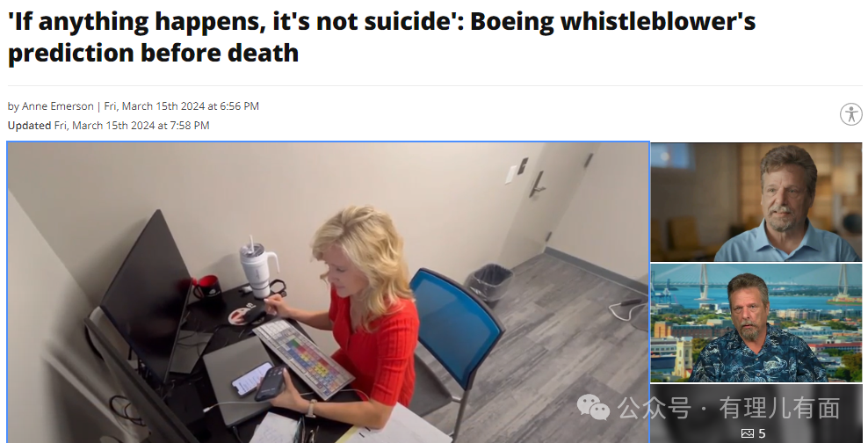
Task: Click the colorful keyboard in the photo
Action: [x=303, y=356]
